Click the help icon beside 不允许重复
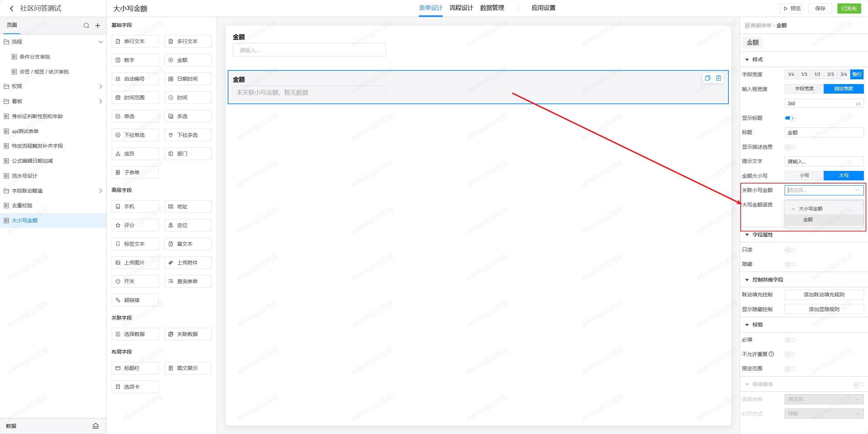Image resolution: width=868 pixels, height=434 pixels. tap(772, 354)
